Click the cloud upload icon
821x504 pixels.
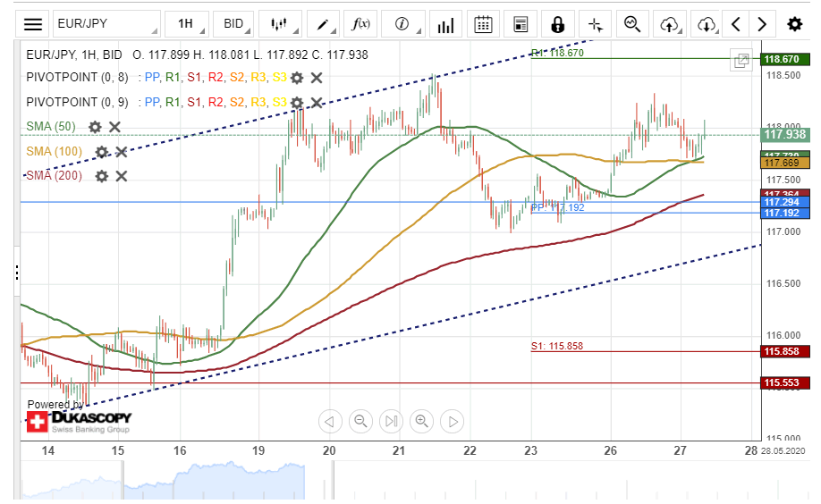pos(669,24)
